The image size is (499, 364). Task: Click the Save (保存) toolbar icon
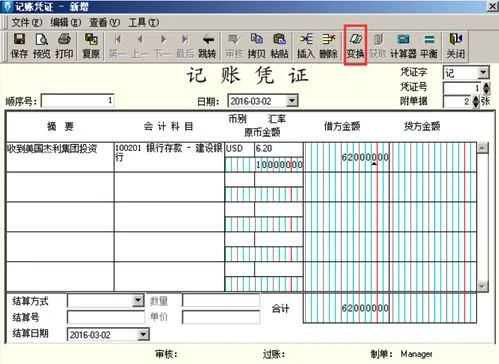point(19,46)
